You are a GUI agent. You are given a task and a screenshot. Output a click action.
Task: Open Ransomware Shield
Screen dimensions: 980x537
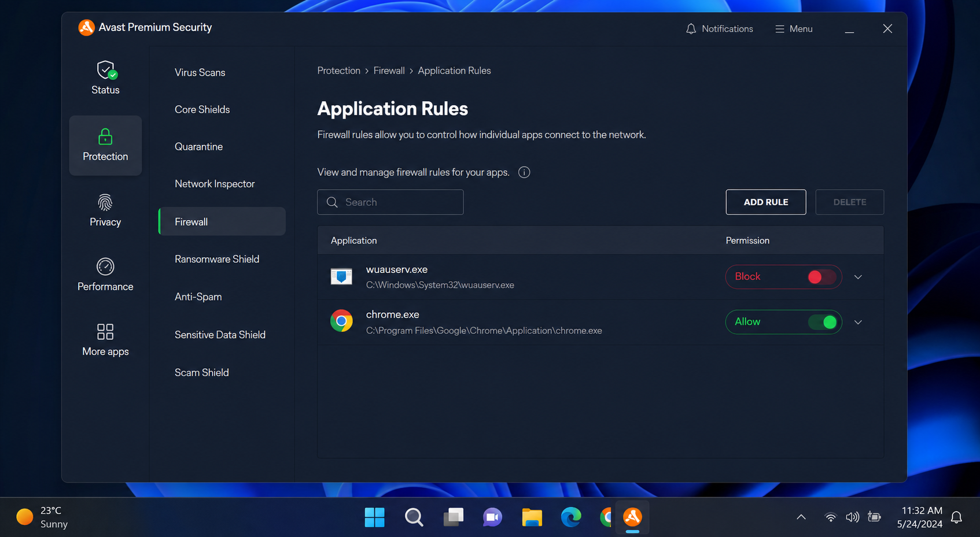(217, 259)
